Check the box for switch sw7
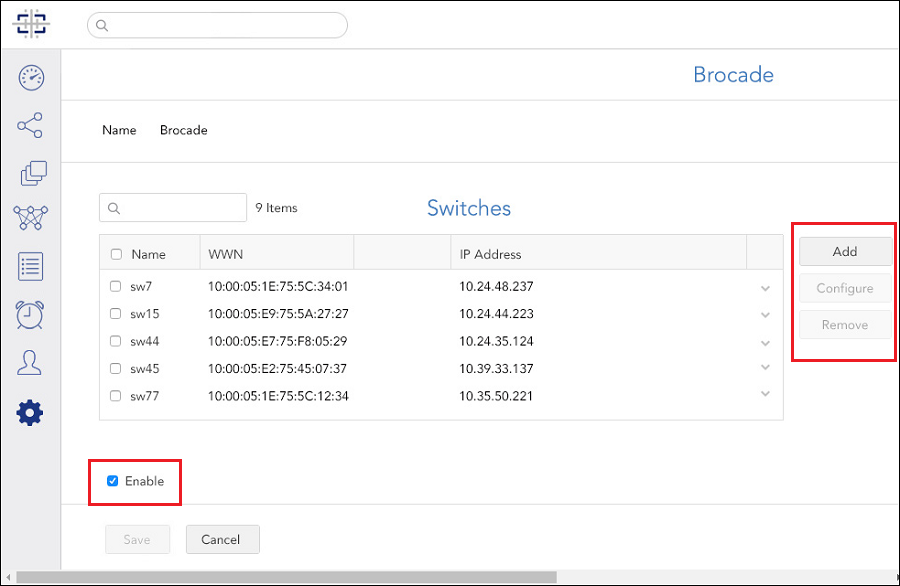Image resolution: width=900 pixels, height=586 pixels. click(x=115, y=286)
